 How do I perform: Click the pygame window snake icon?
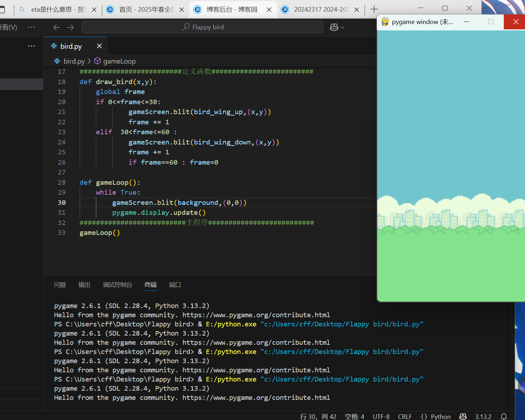click(x=385, y=22)
